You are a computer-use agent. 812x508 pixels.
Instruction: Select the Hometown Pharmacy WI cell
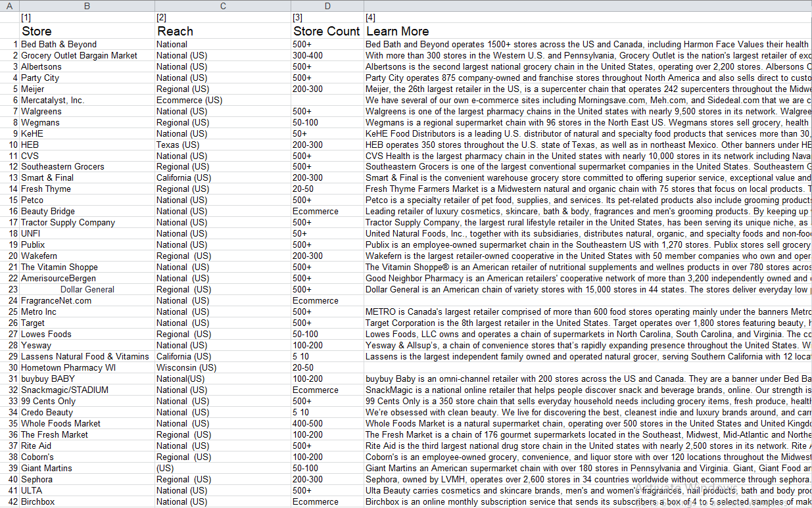point(87,368)
